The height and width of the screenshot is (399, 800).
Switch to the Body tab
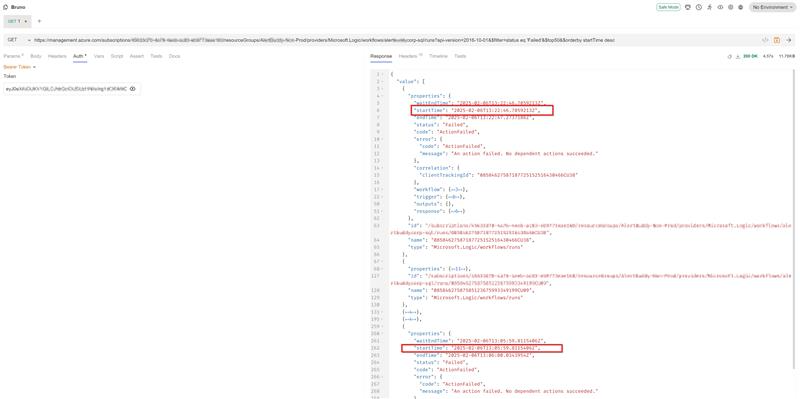pos(36,56)
